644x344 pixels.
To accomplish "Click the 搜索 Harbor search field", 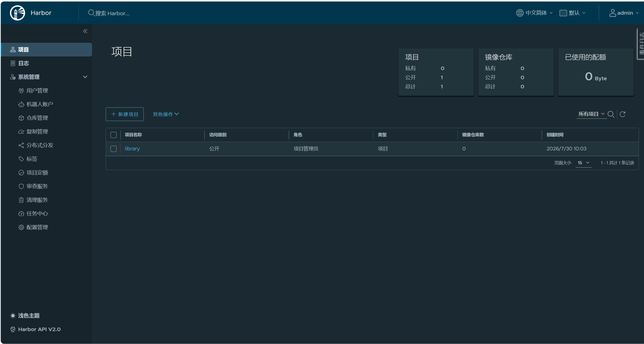I will pos(112,13).
